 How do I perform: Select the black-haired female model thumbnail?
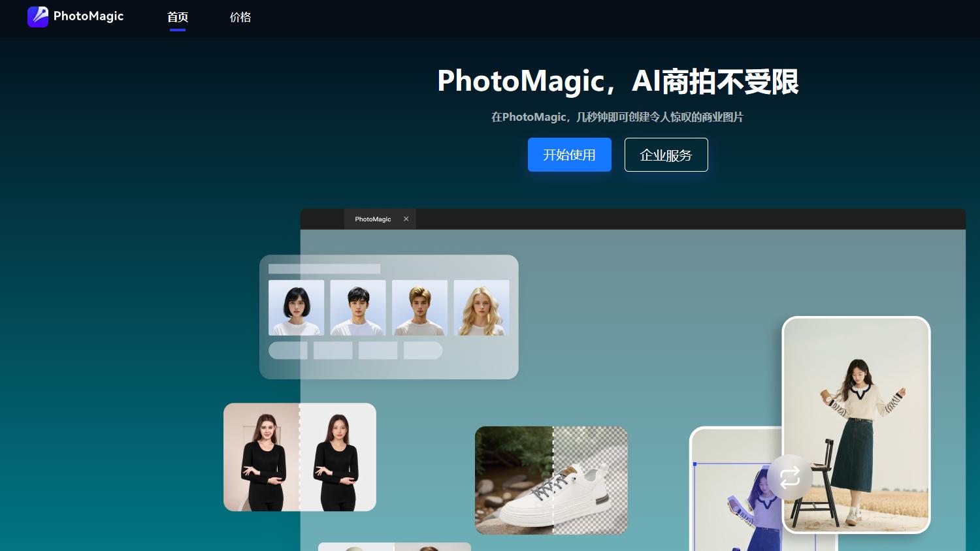click(296, 307)
